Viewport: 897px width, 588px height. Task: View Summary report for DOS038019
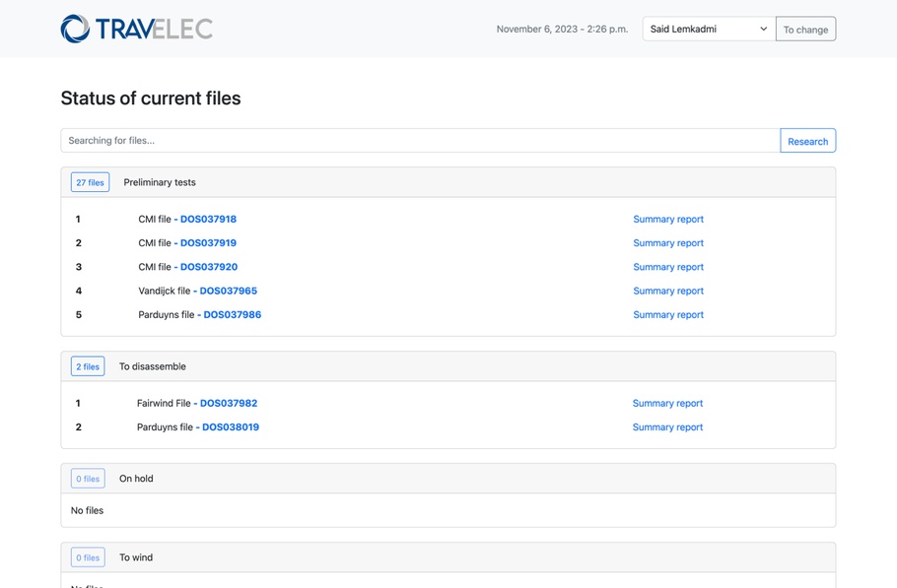[667, 427]
